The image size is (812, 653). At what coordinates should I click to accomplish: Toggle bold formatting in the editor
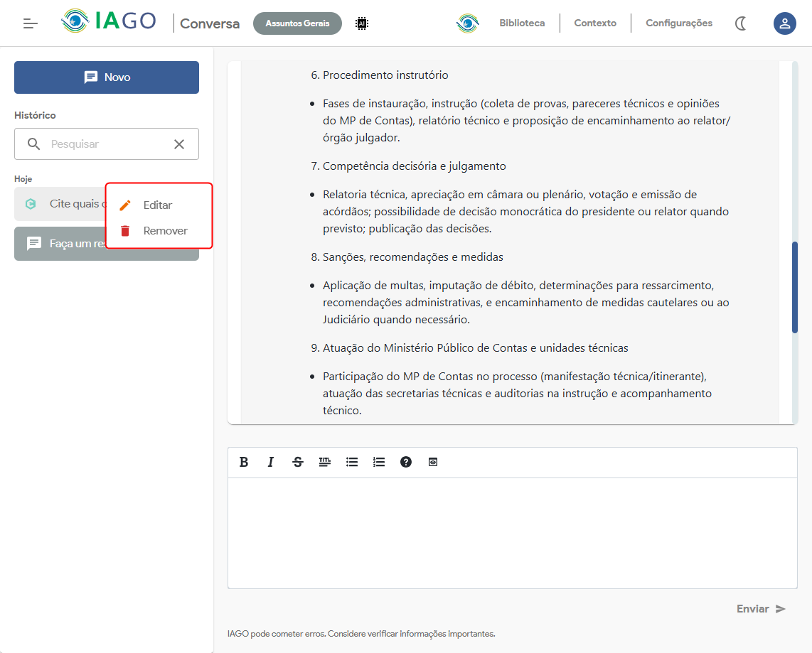click(244, 462)
